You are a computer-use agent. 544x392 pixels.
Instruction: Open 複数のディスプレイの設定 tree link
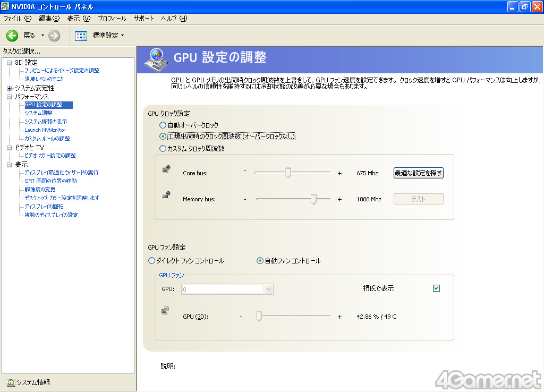tap(52, 215)
